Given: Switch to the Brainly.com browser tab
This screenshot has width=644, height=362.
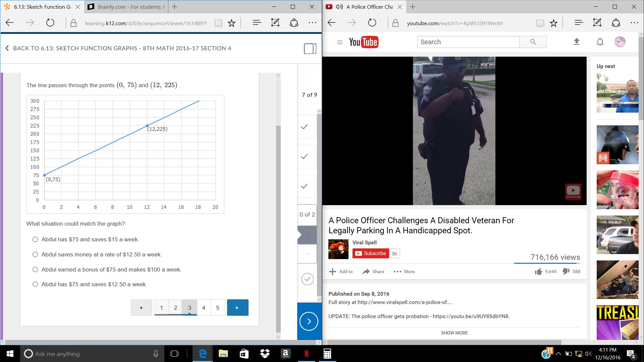Looking at the screenshot, I should tap(127, 7).
